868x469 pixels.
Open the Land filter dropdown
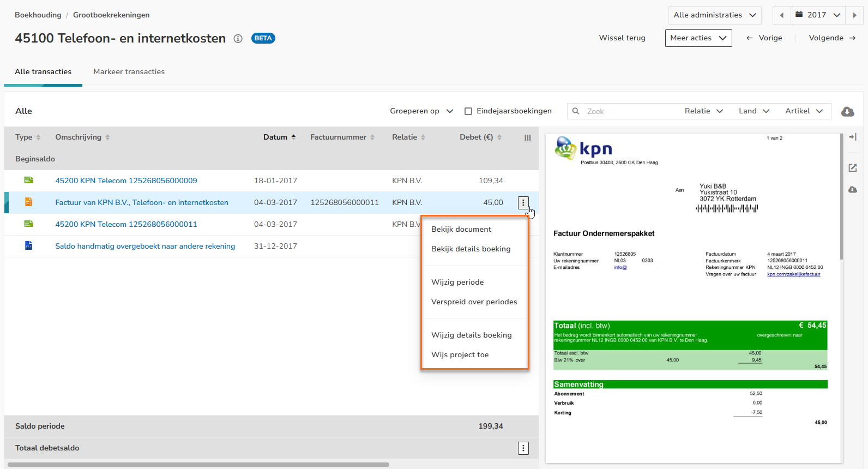(754, 111)
